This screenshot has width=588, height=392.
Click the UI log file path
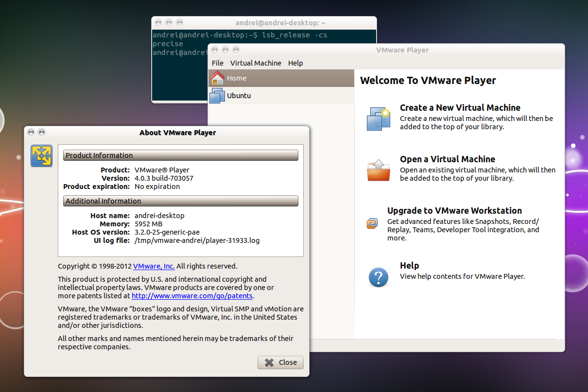[x=197, y=240]
